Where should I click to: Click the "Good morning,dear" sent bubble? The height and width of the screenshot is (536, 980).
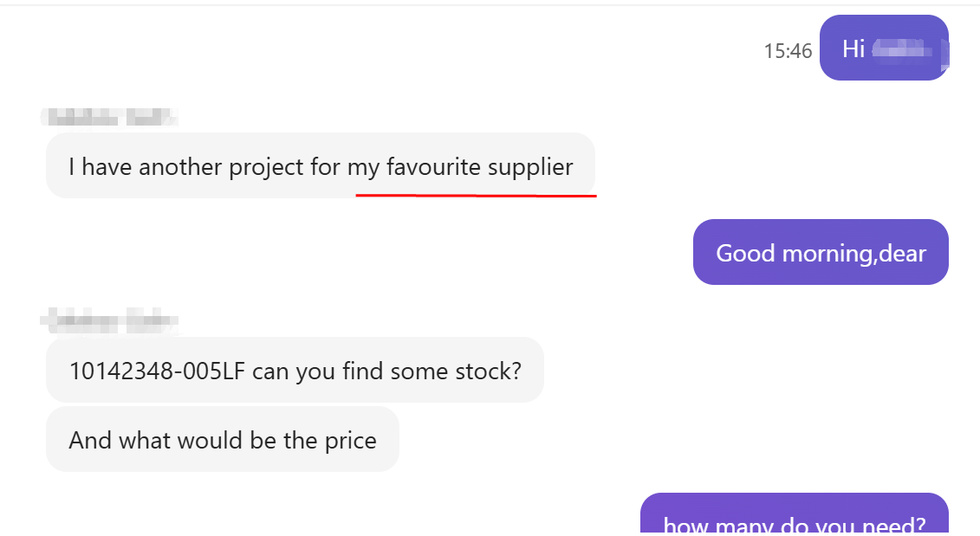tap(820, 253)
